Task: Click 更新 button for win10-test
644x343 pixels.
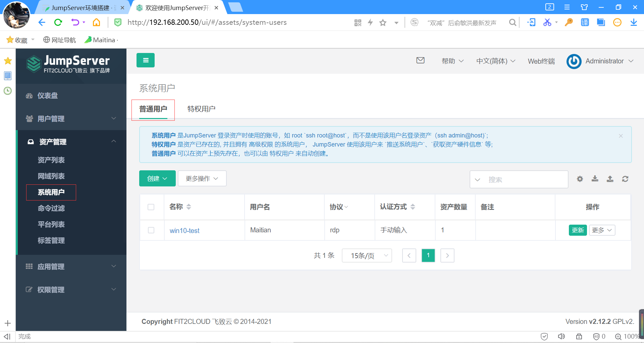Action: (x=578, y=230)
